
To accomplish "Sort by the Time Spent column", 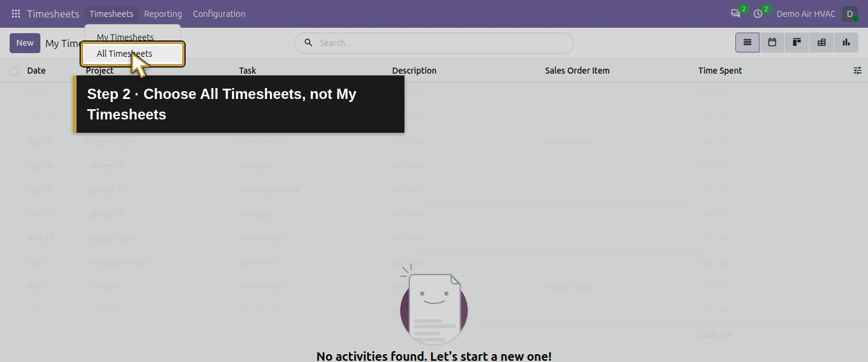I will 720,71.
